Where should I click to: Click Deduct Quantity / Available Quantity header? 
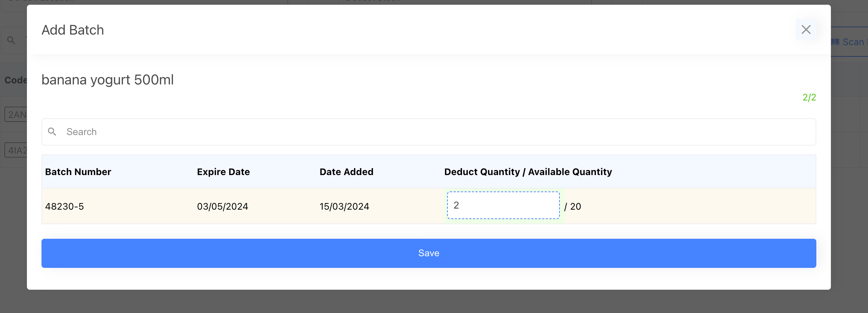click(x=528, y=172)
